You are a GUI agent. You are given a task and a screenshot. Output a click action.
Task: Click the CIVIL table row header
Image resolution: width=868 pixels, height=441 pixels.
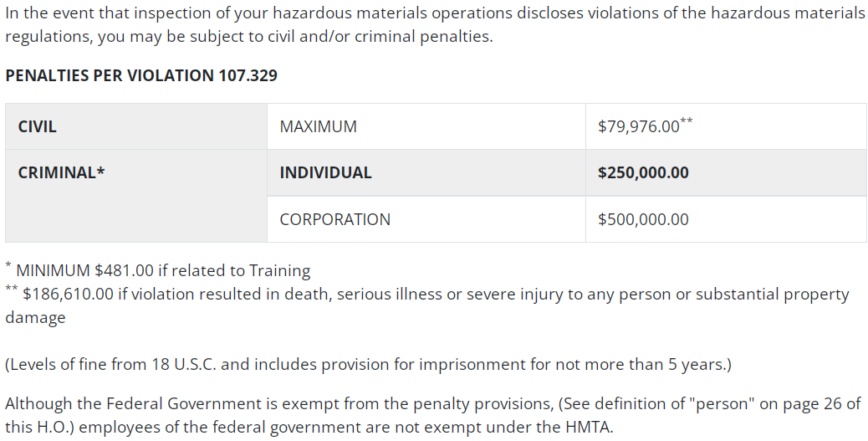136,126
